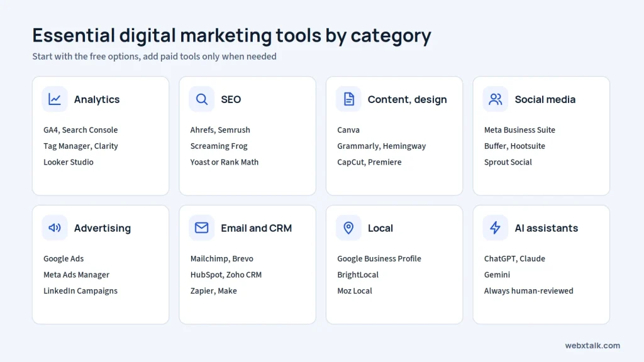
Task: Click the Social media people icon
Action: (496, 99)
